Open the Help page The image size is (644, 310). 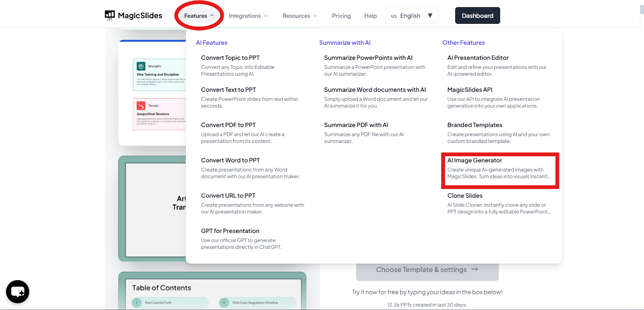pos(370,16)
